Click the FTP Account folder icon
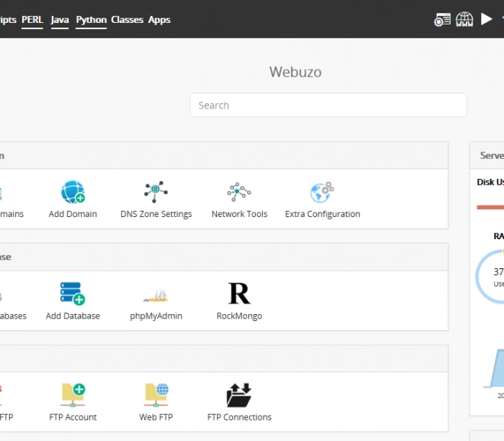The width and height of the screenshot is (504, 441). tap(73, 395)
